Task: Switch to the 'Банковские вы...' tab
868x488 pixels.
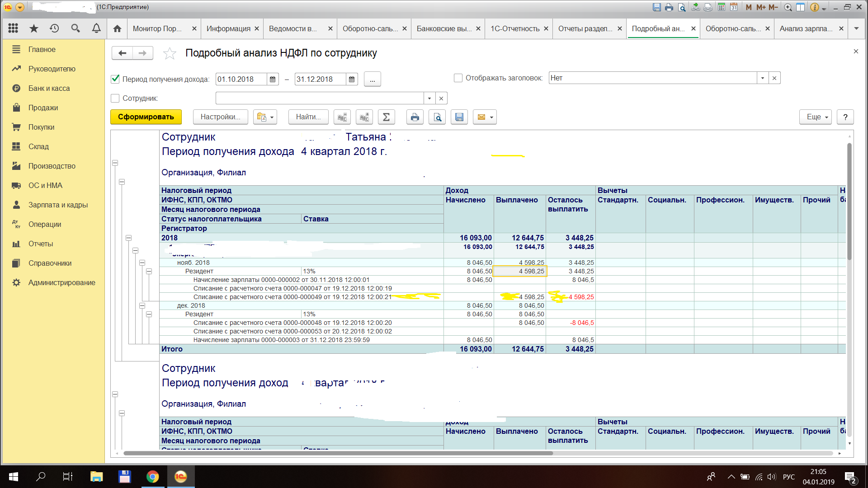Action: [444, 28]
